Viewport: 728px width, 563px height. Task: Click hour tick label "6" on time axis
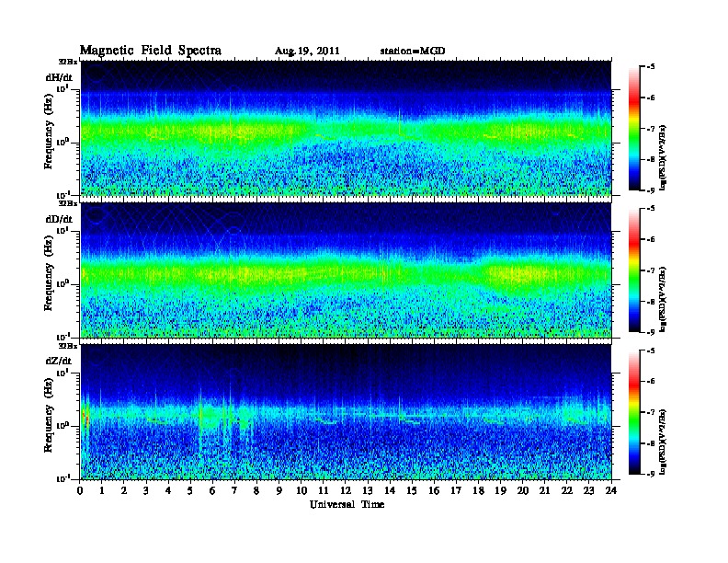pos(212,491)
